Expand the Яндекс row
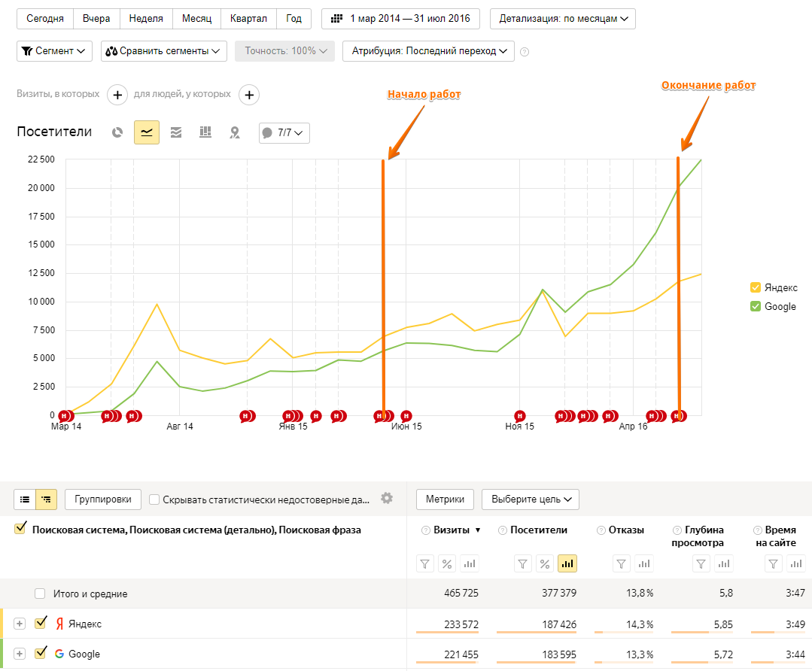Image resolution: width=812 pixels, height=671 pixels. pos(19,624)
